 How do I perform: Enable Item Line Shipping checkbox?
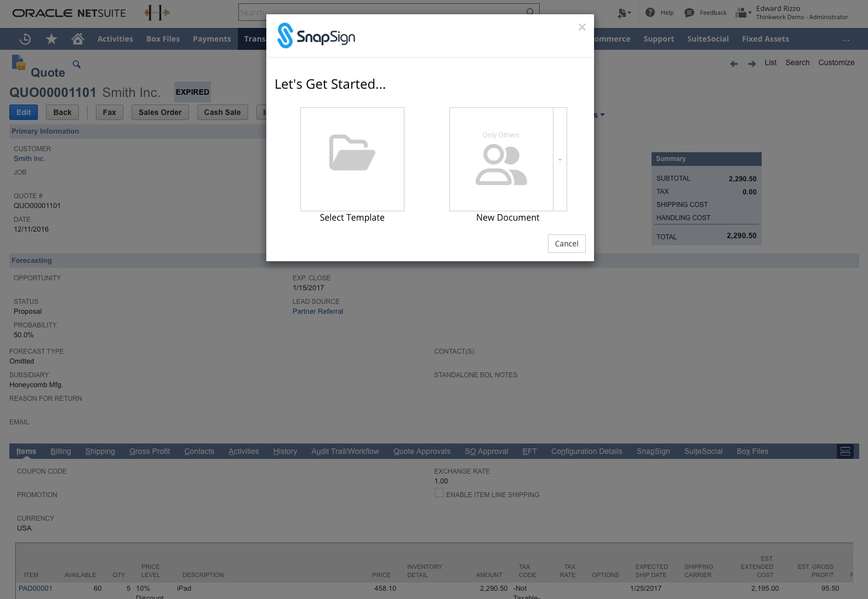(x=439, y=493)
